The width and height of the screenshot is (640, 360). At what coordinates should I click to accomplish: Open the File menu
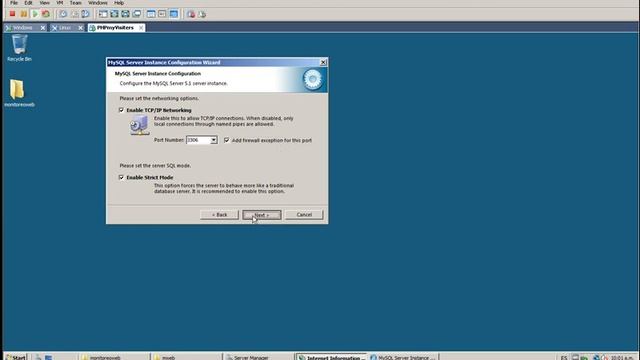click(x=14, y=3)
